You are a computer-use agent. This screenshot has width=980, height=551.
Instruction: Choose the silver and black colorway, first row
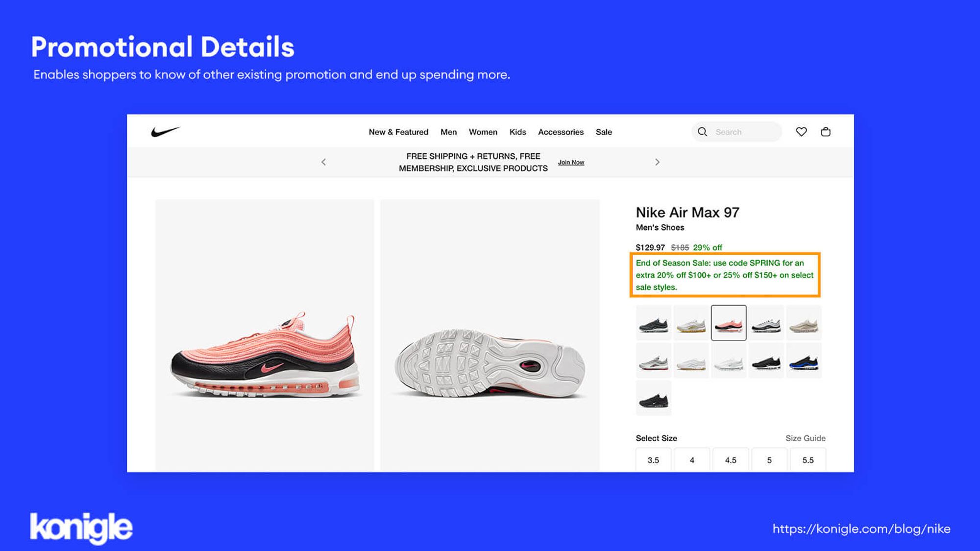click(766, 323)
